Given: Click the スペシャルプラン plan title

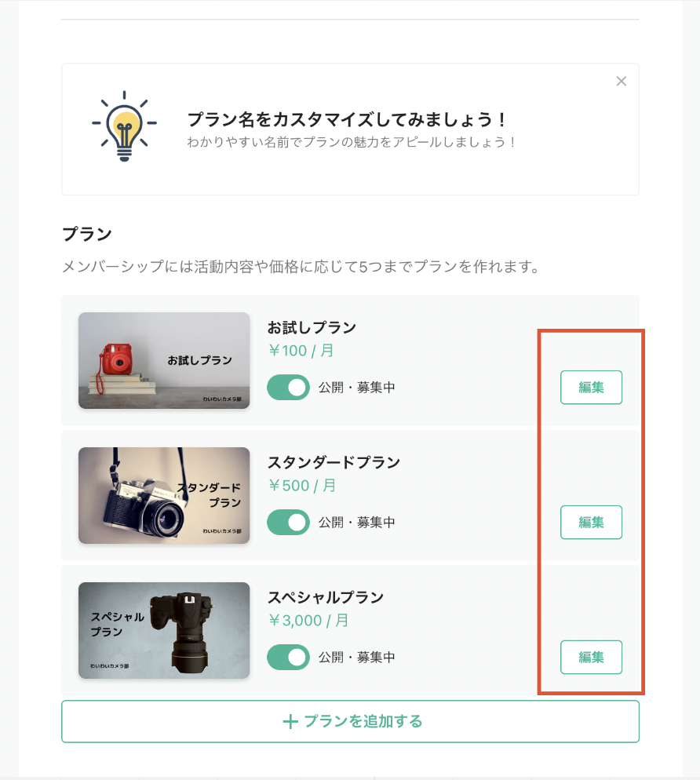Looking at the screenshot, I should 325,597.
